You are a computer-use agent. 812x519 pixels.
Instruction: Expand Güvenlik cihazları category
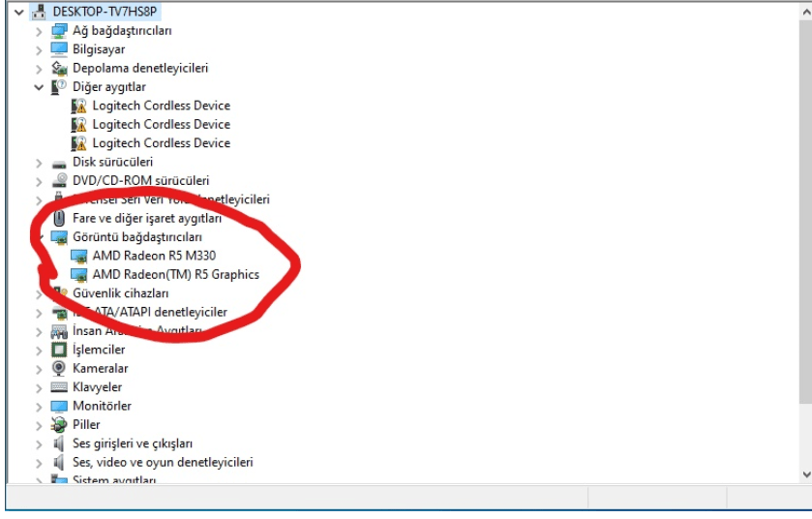click(x=39, y=294)
